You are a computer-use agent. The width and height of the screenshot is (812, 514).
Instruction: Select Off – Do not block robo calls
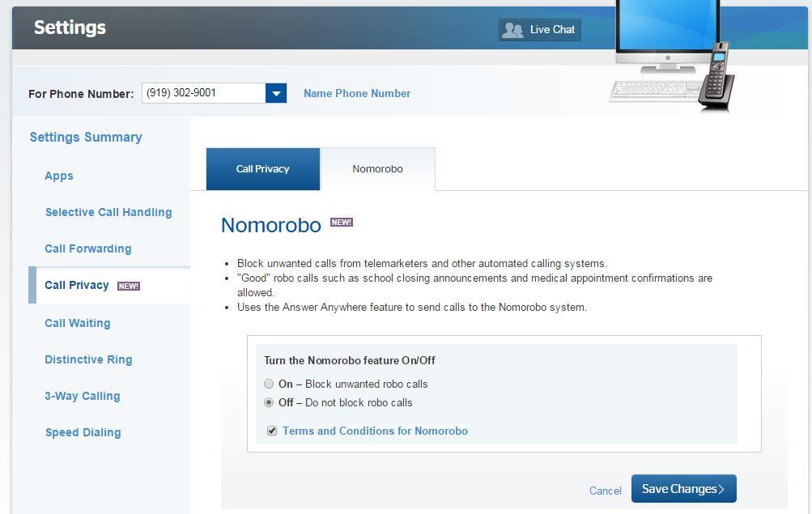269,402
